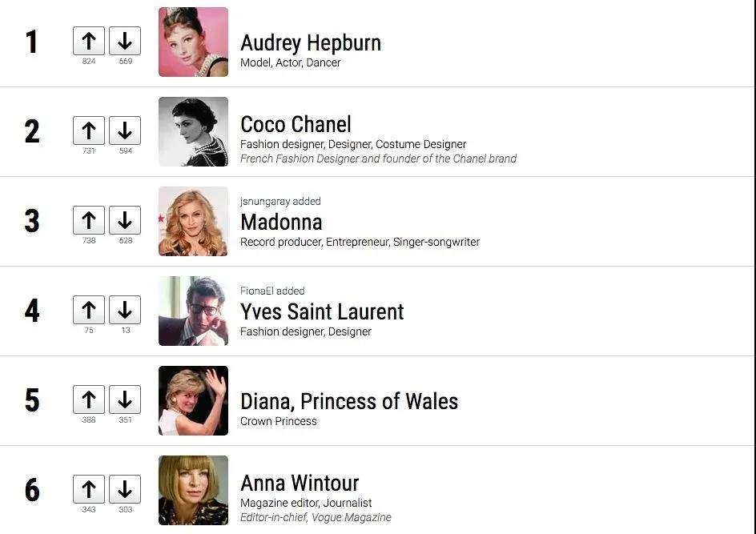The height and width of the screenshot is (534, 756).
Task: Click Audrey Hepburn's portrait thumbnail
Action: click(193, 42)
